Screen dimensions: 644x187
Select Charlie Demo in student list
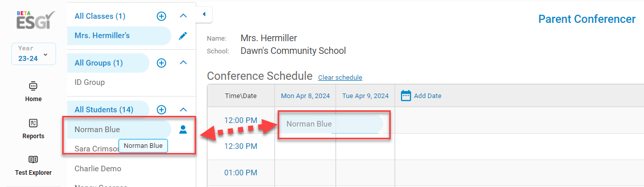[x=98, y=168]
